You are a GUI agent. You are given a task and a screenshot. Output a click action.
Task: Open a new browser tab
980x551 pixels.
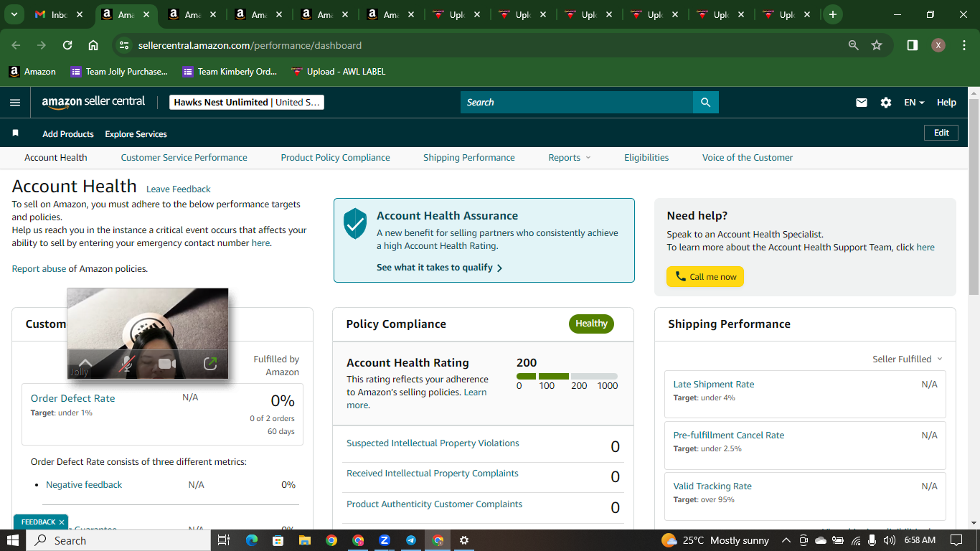coord(833,14)
